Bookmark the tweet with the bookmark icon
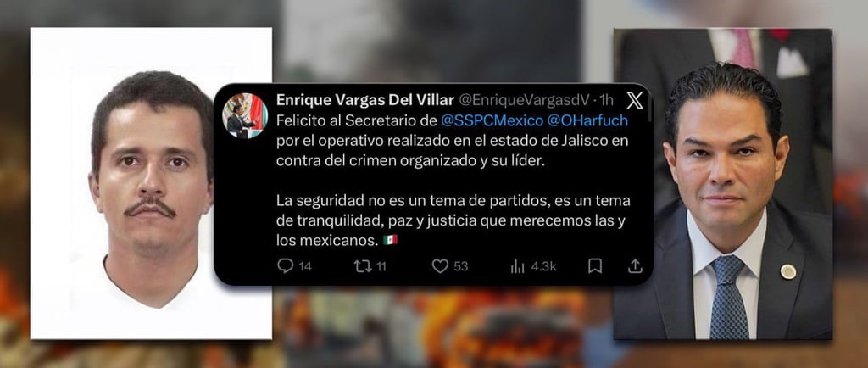 (595, 266)
